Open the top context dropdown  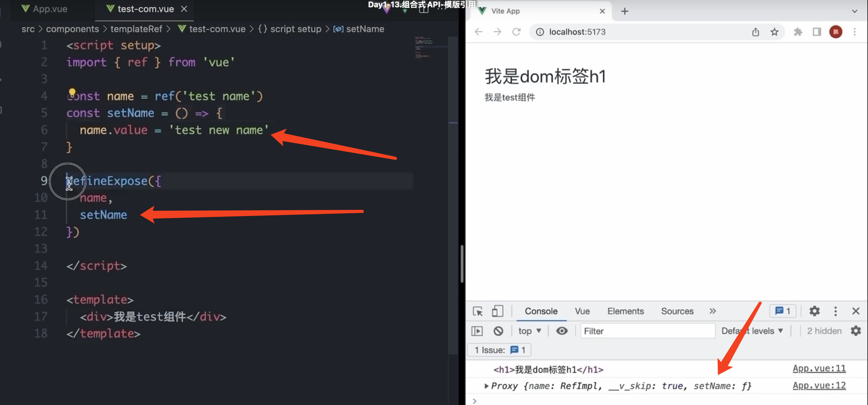529,331
